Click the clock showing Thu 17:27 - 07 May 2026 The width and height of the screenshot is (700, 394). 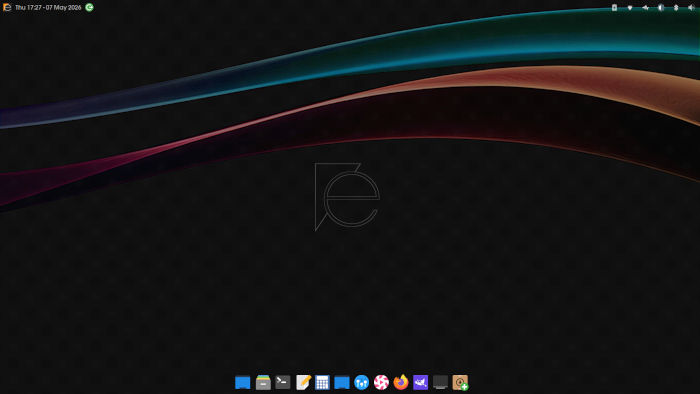pos(48,8)
